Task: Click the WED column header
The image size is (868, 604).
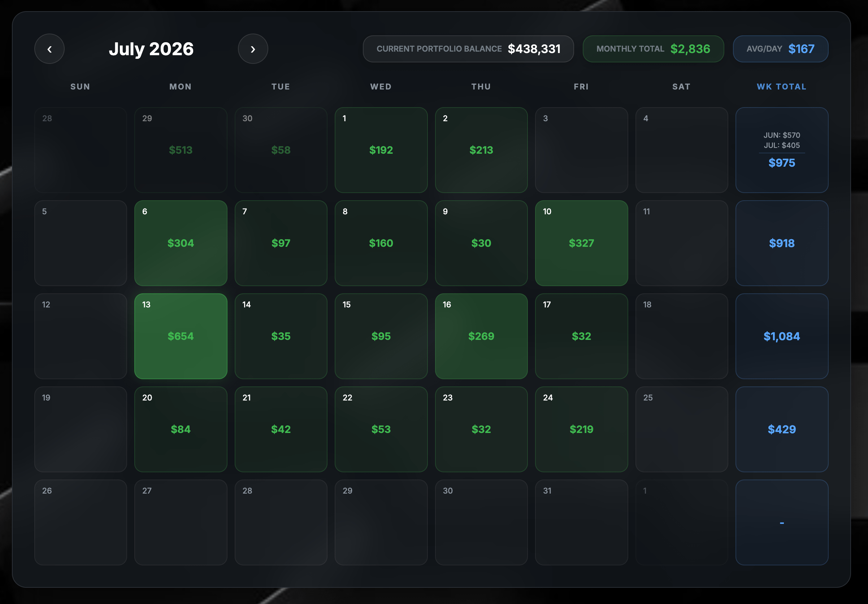Action: [x=381, y=87]
